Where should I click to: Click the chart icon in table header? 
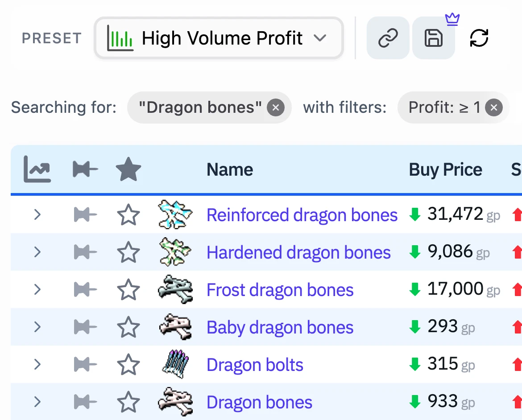37,169
